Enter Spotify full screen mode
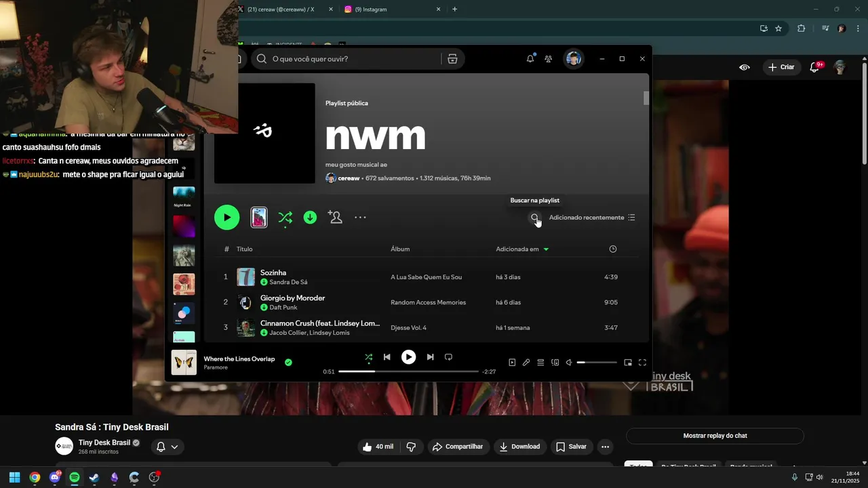This screenshot has width=868, height=488. point(642,363)
